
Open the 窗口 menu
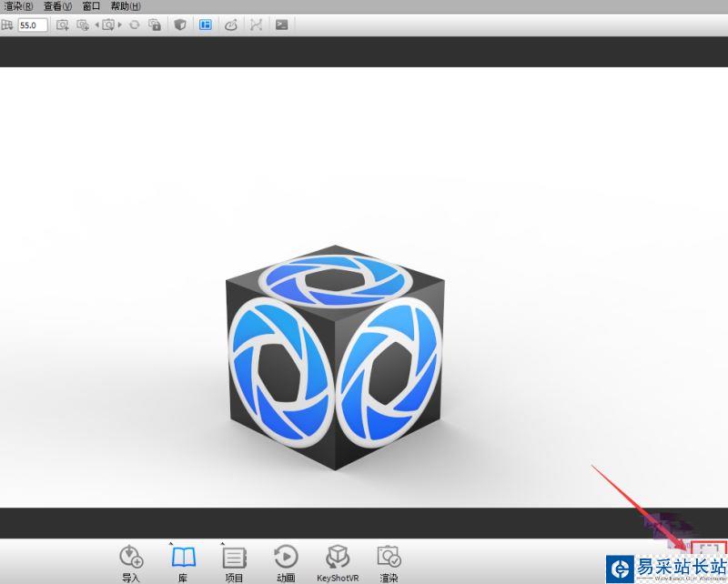click(x=91, y=6)
